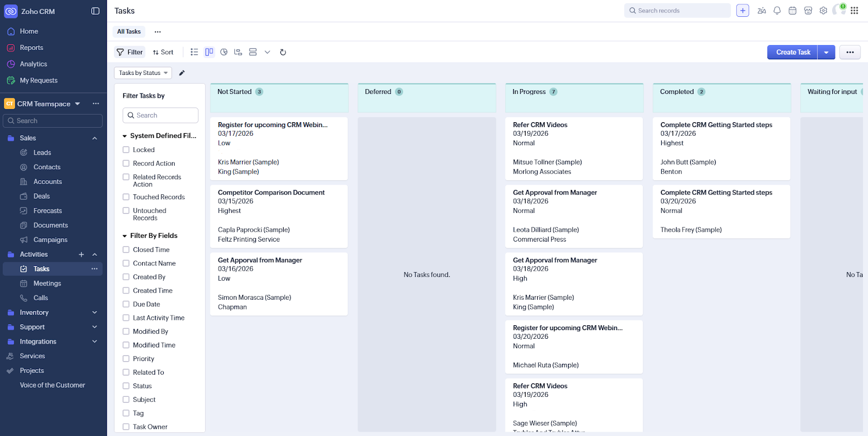Click the Filter button

click(130, 52)
